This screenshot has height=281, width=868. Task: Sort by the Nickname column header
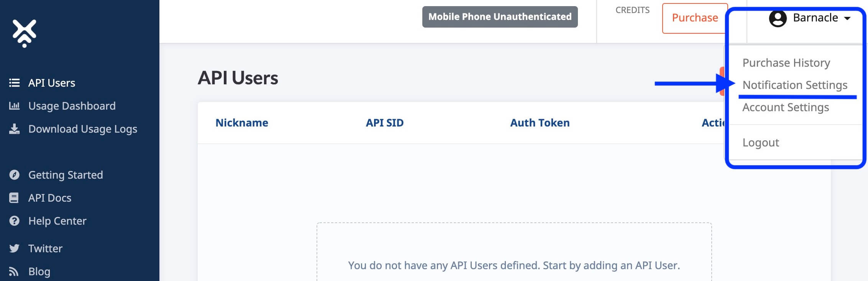point(241,123)
